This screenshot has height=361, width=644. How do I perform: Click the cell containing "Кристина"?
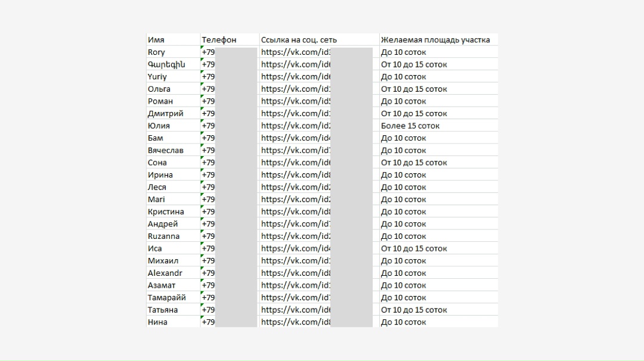[166, 212]
